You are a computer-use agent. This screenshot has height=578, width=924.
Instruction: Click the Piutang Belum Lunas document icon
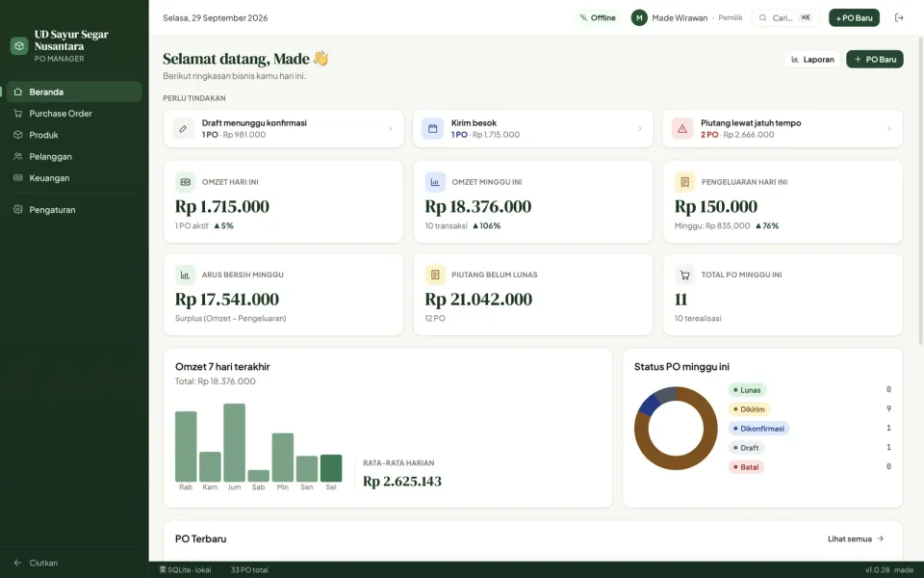435,275
